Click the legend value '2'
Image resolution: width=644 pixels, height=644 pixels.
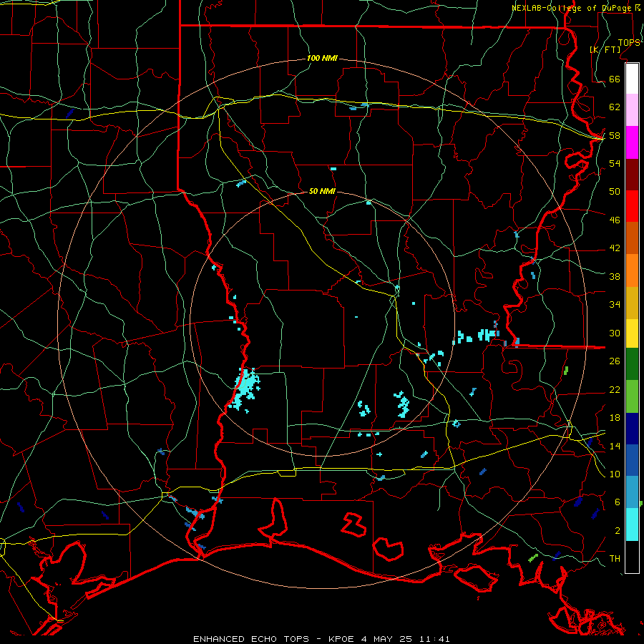point(617,531)
